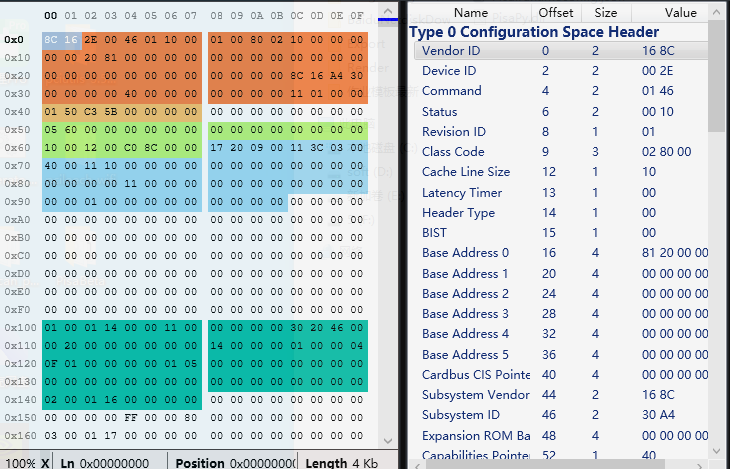The width and height of the screenshot is (730, 469).
Task: Select the Header Type field
Action: pyautogui.click(x=458, y=213)
